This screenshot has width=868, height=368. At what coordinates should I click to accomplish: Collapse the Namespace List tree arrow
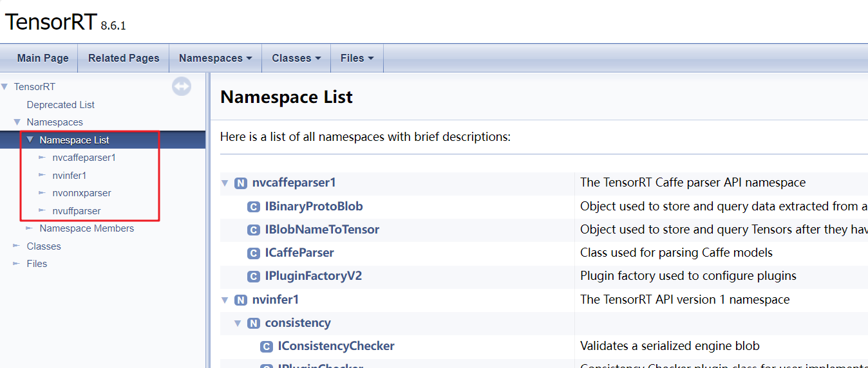[x=30, y=140]
